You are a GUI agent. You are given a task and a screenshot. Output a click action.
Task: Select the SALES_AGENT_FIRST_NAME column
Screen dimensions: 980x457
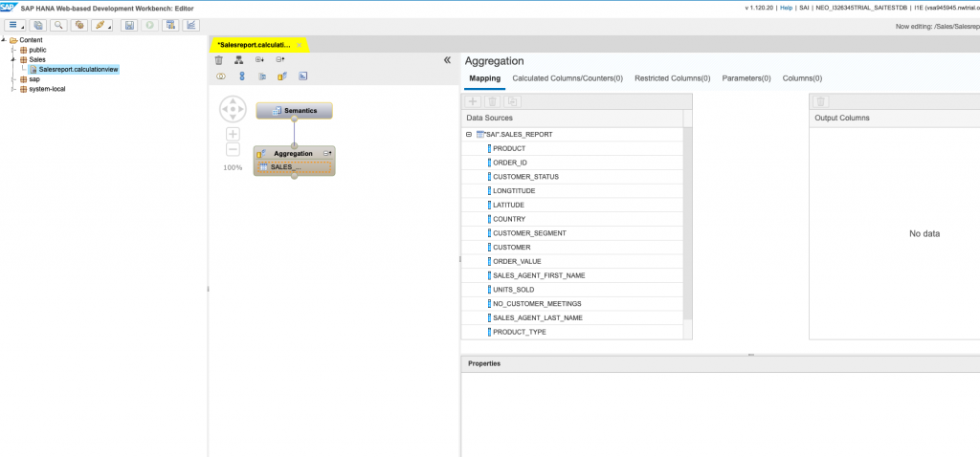point(572,275)
